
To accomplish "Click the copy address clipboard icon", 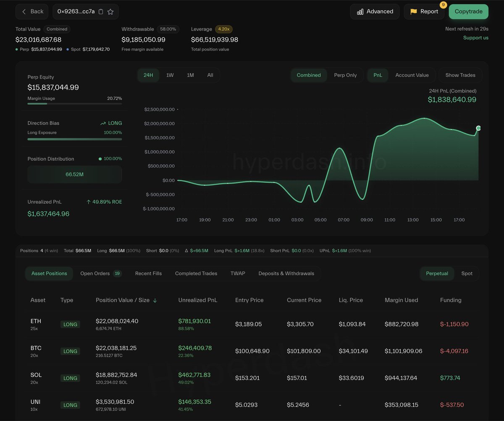I will tap(101, 12).
